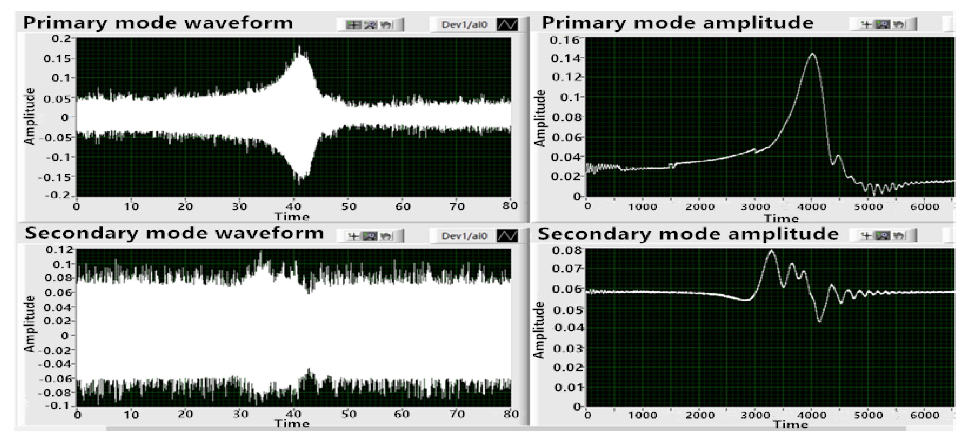This screenshot has width=980, height=446.
Task: Click Dev1/ai0 legend label of Secondary waveform
Action: [x=464, y=236]
